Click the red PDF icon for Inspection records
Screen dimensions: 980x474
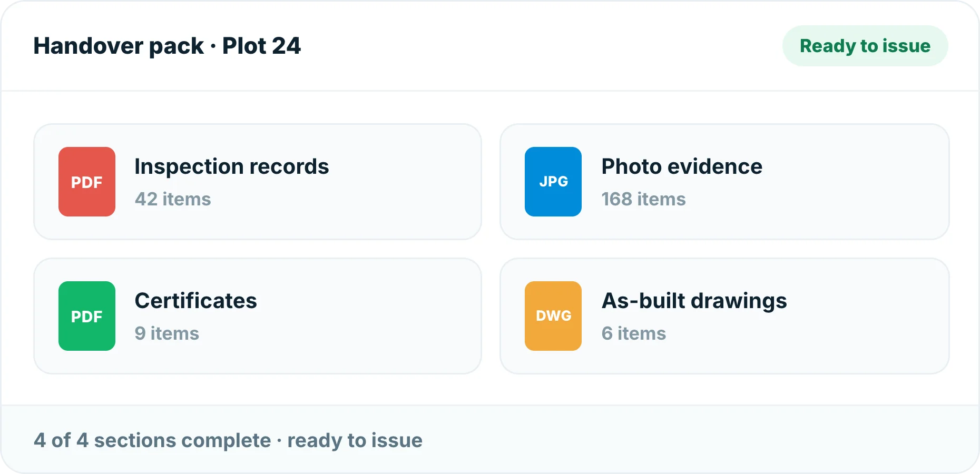(87, 182)
